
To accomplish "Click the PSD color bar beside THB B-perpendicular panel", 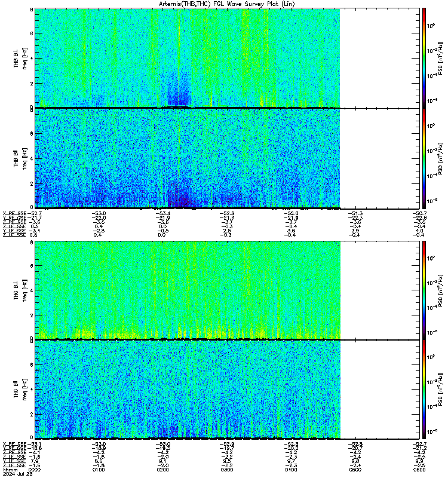I will tap(424, 58).
